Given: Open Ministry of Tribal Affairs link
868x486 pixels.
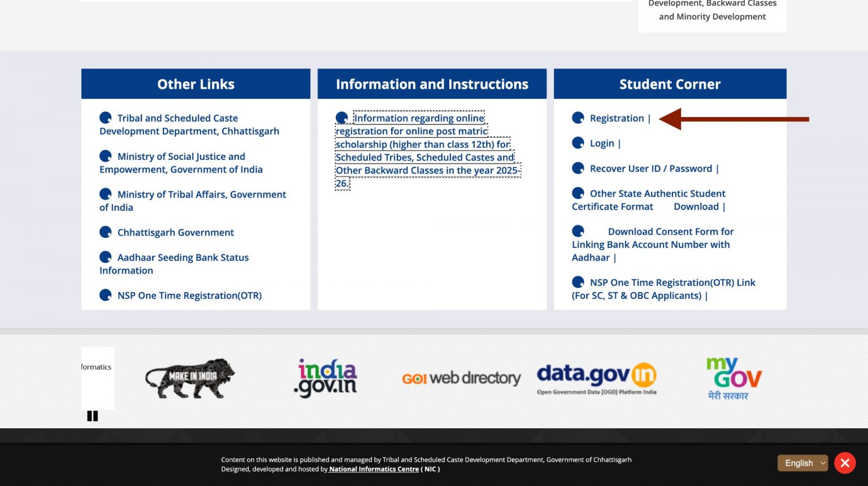Looking at the screenshot, I should 193,201.
